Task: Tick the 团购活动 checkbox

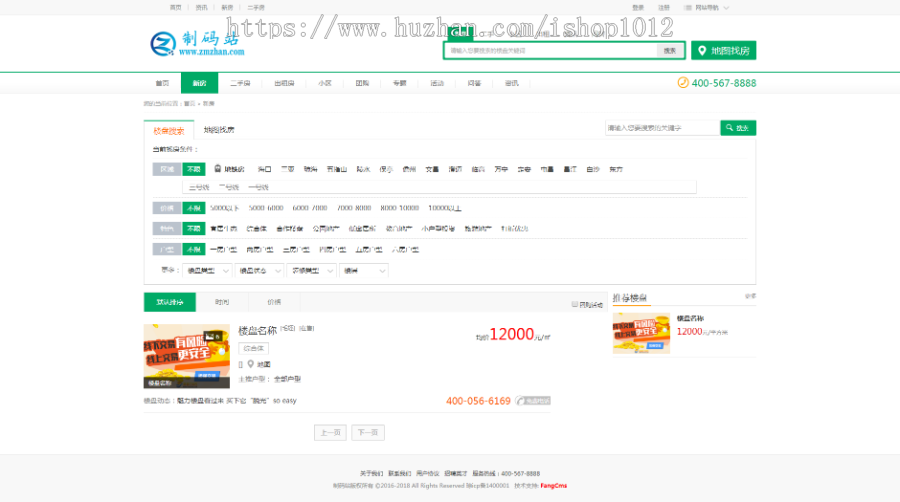Action: click(574, 304)
